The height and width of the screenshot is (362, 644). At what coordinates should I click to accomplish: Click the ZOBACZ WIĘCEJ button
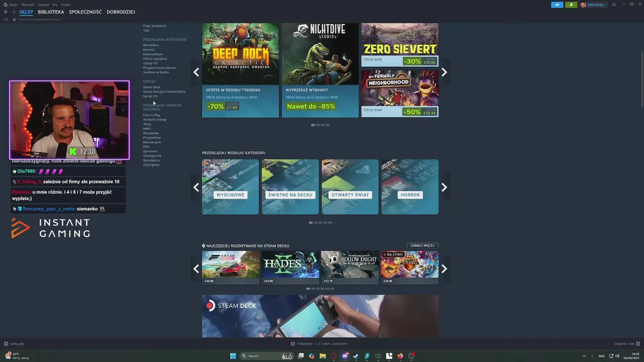pos(422,246)
